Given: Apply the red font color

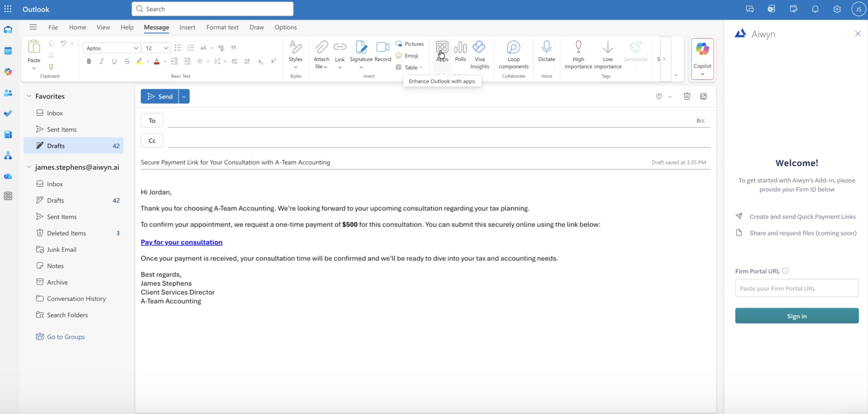Looking at the screenshot, I should [x=156, y=61].
